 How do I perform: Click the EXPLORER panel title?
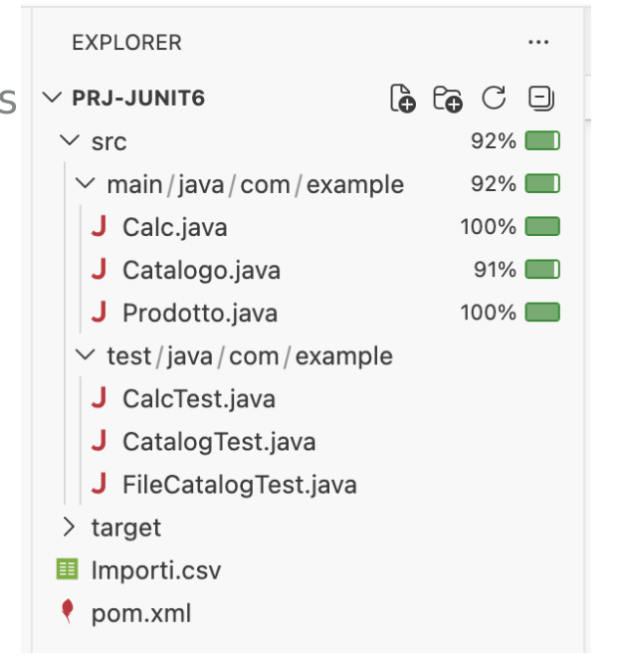(126, 43)
